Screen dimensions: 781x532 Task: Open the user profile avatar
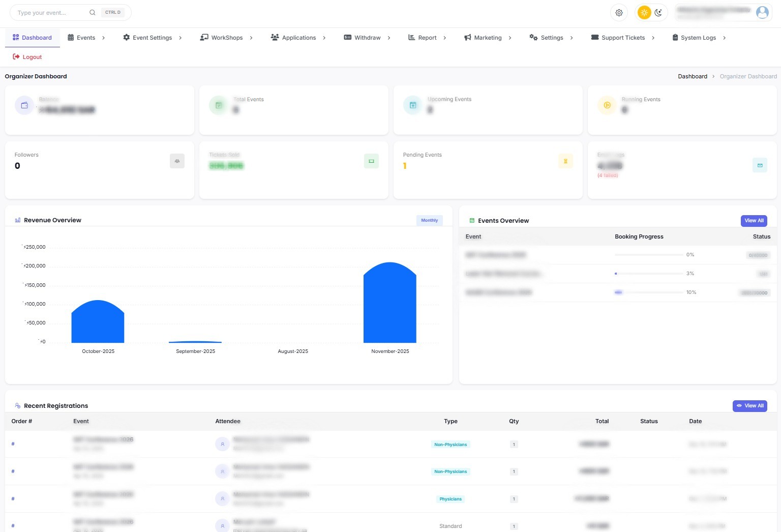click(x=762, y=13)
